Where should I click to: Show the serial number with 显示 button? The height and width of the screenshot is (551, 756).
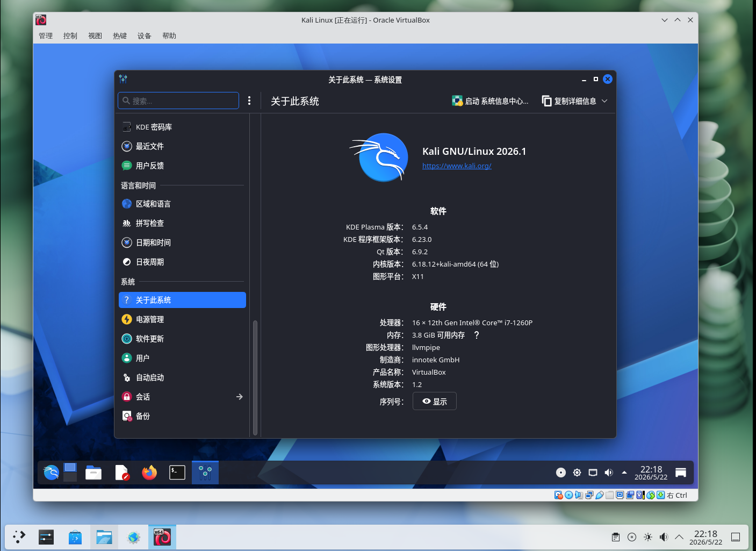tap(435, 401)
